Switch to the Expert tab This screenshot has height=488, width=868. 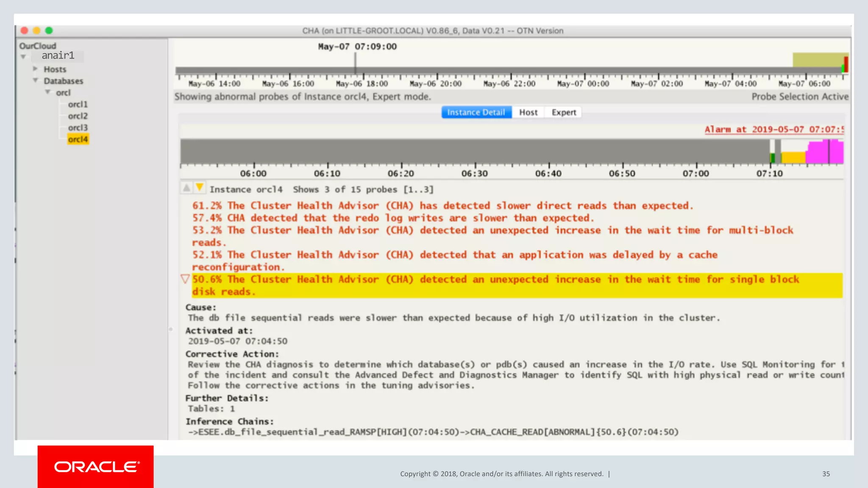tap(564, 112)
